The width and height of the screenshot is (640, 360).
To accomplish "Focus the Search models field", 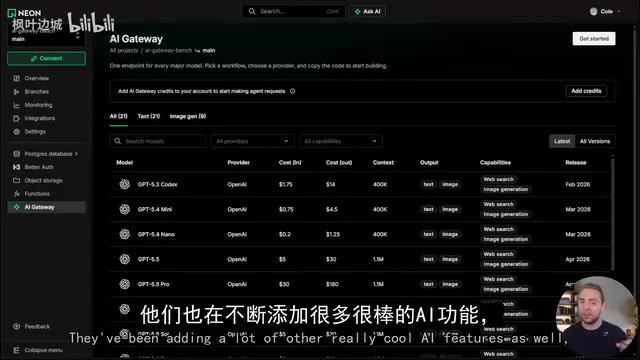I will tap(158, 141).
